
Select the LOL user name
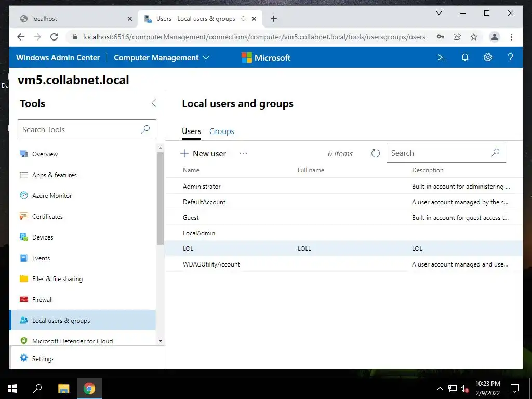188,249
